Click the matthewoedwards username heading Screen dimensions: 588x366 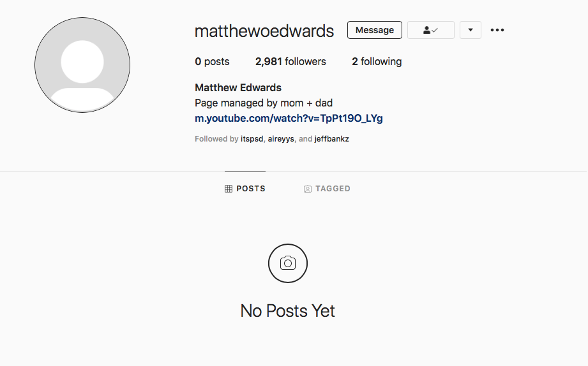tap(264, 31)
